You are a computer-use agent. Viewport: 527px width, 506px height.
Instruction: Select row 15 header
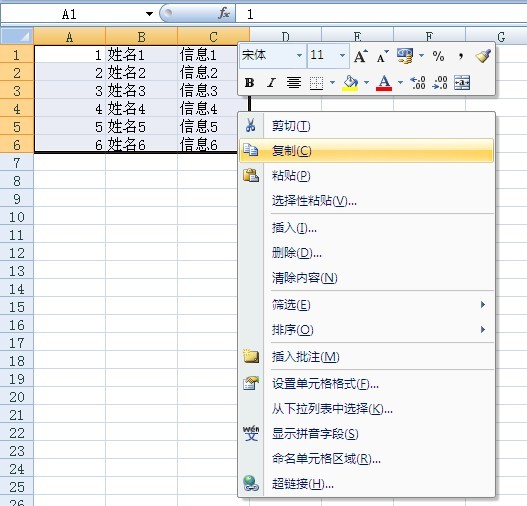17,307
